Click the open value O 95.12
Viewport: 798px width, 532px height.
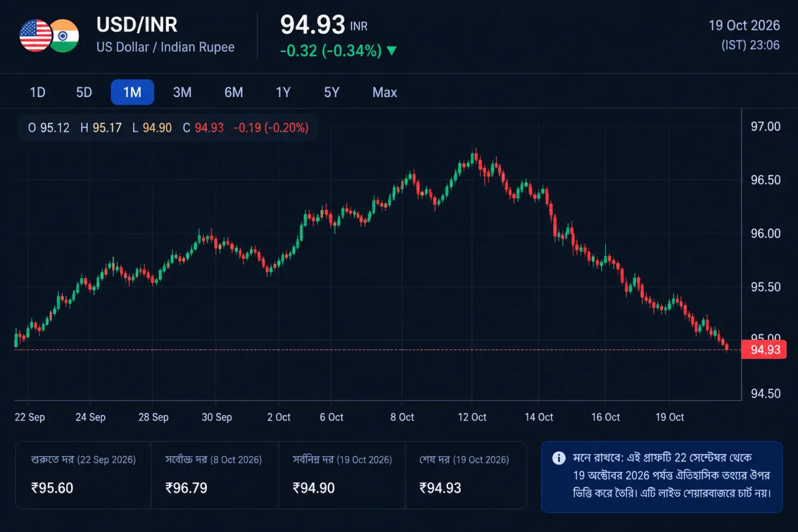pos(49,128)
